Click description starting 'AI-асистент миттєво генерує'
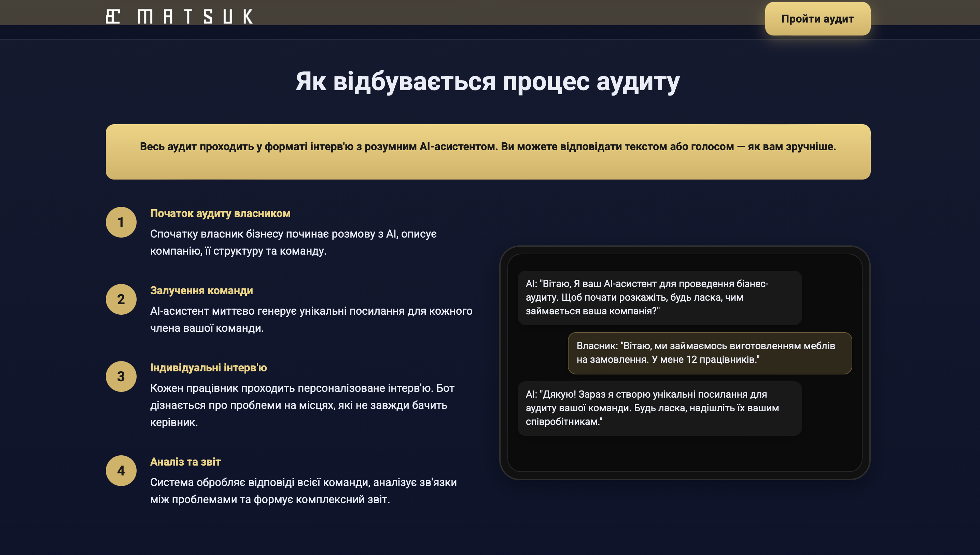Screen dimensions: 980x555 [x=311, y=319]
